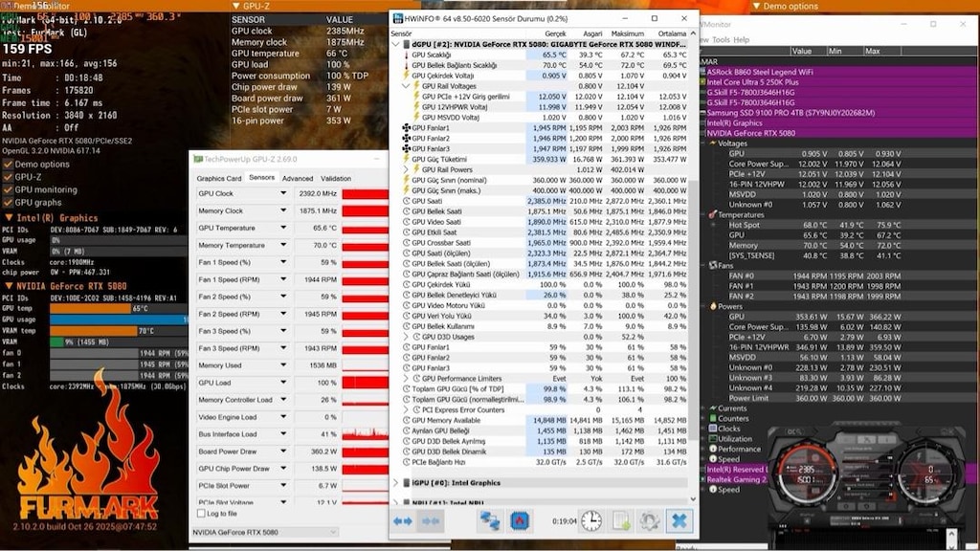Viewport: 980px width, 551px height.
Task: Toggle FurMark GPU graphs checkbox
Action: [8, 203]
